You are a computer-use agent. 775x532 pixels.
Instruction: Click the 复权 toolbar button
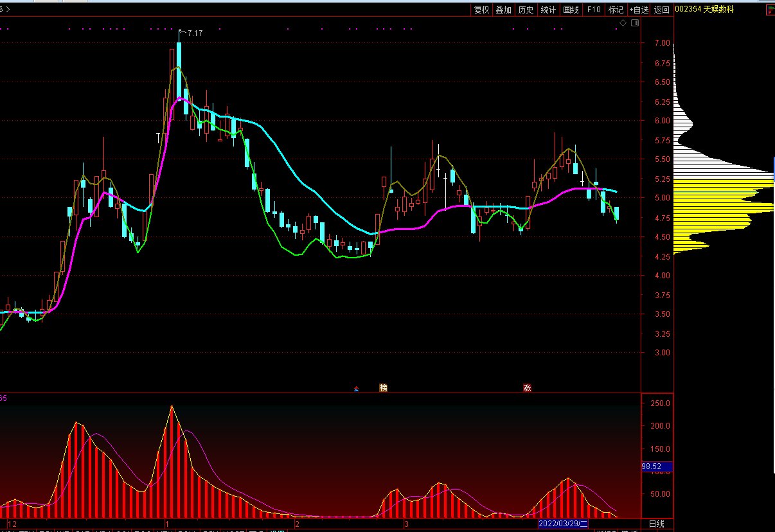(481, 10)
